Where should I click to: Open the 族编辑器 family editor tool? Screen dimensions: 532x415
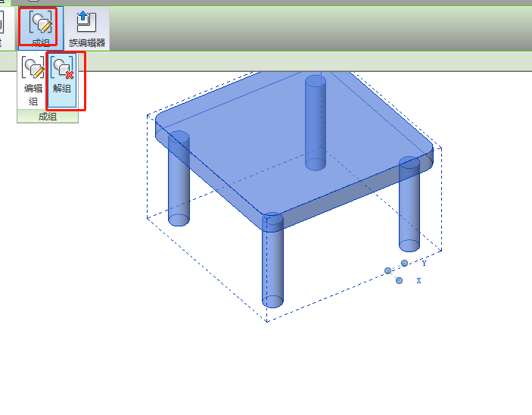(87, 29)
